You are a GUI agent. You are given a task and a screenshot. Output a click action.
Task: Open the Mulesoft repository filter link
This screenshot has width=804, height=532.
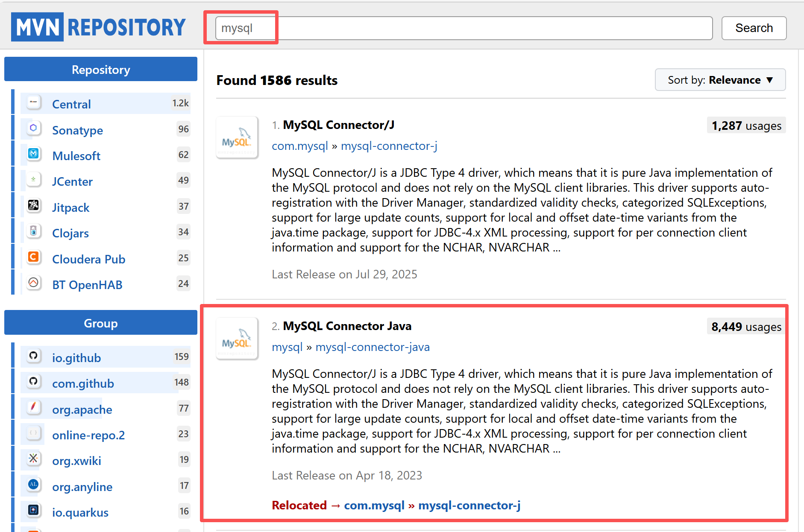click(76, 156)
